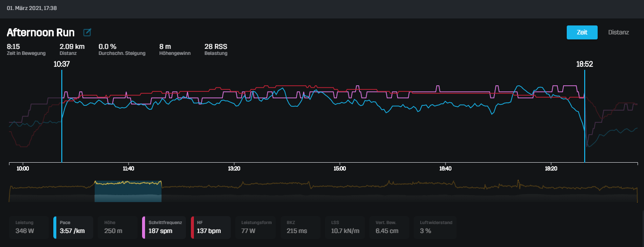
Task: Click the edit icon beside Afternoon Run
Action: pos(87,32)
